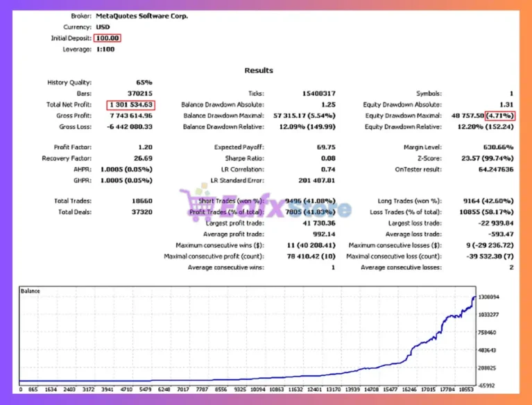Click the Currency value USD
Image resolution: width=532 pixels, height=405 pixels.
[103, 27]
